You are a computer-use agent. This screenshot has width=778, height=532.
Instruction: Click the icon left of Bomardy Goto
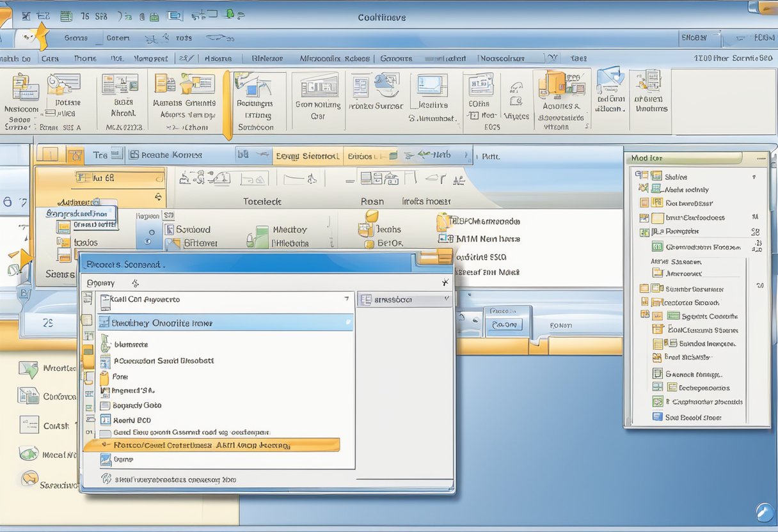(x=106, y=405)
